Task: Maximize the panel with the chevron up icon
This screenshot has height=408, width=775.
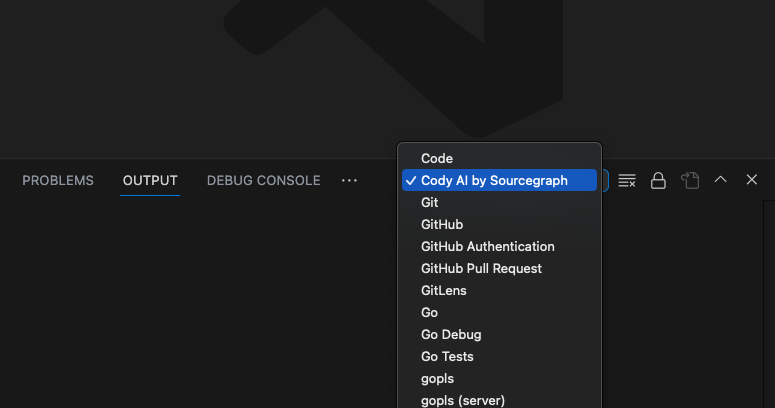Action: point(721,180)
